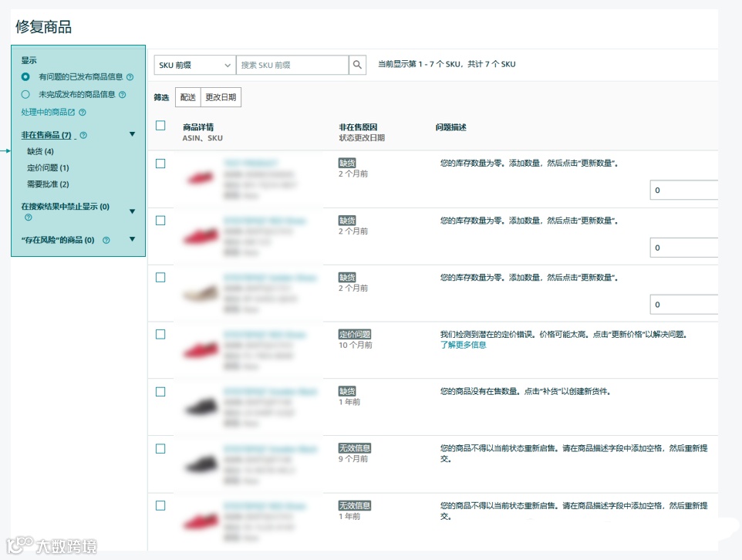This screenshot has height=560, width=742.
Task: Open red shoe thumbnail in 定价问题 row
Action: (x=201, y=351)
